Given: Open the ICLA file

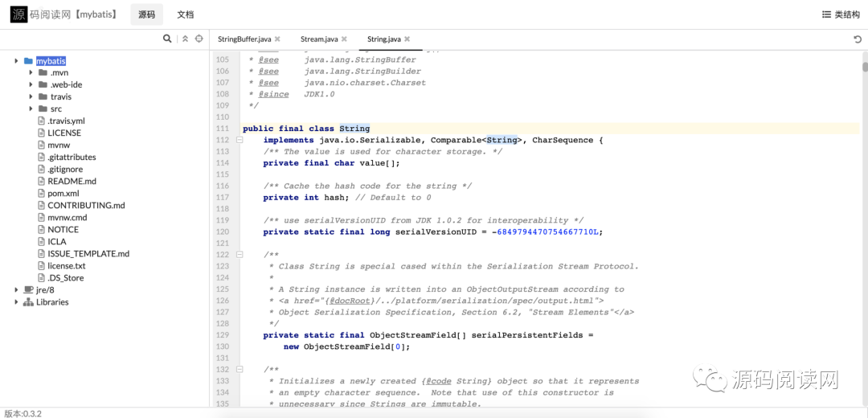Looking at the screenshot, I should (x=57, y=242).
